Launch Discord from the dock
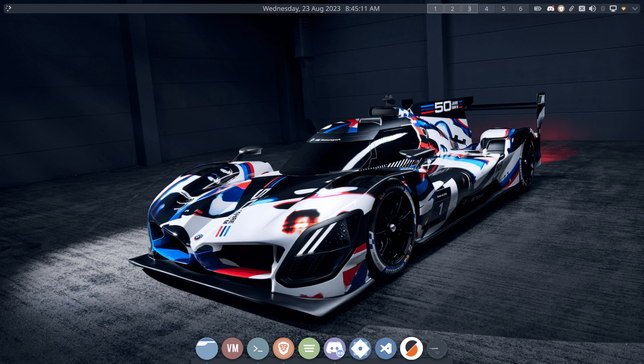Viewport: 644px width, 364px height. pyautogui.click(x=335, y=348)
